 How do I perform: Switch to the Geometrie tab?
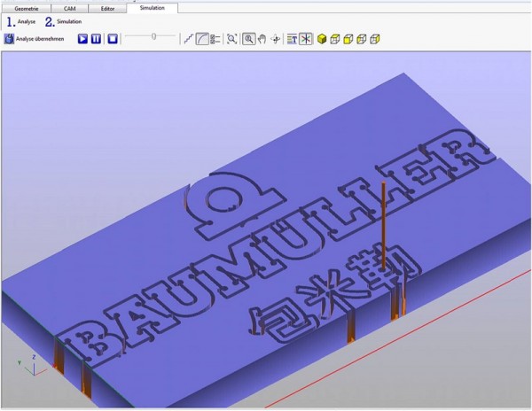pyautogui.click(x=27, y=9)
